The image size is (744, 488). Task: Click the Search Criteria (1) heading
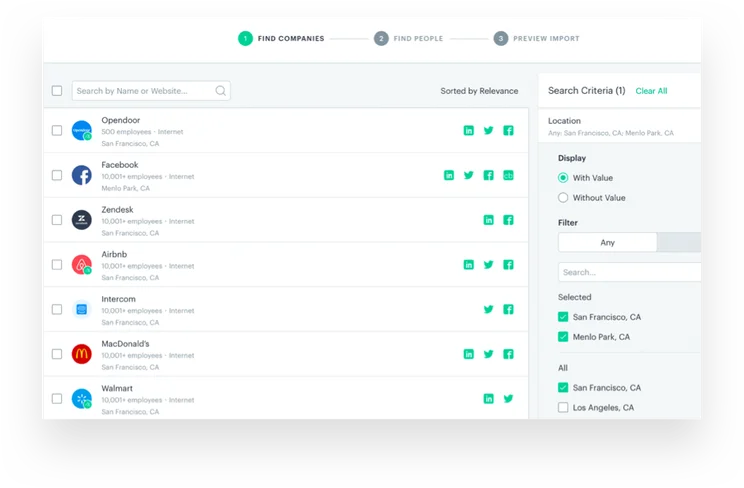[x=586, y=91]
